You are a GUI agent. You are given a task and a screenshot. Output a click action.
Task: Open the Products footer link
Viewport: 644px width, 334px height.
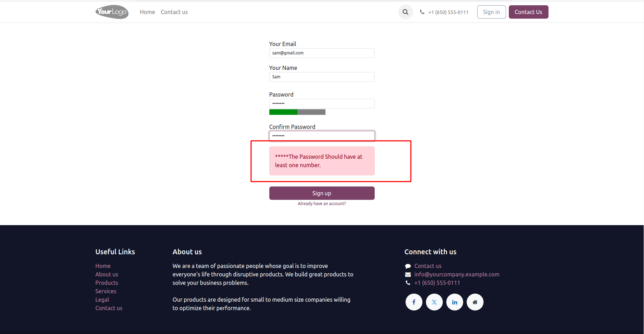click(x=107, y=283)
